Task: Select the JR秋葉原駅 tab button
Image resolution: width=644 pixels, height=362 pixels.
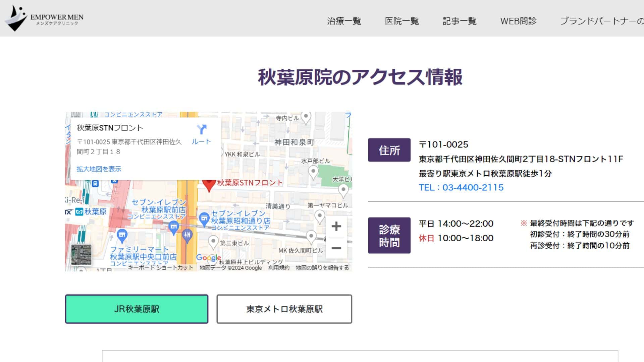Action: [137, 309]
